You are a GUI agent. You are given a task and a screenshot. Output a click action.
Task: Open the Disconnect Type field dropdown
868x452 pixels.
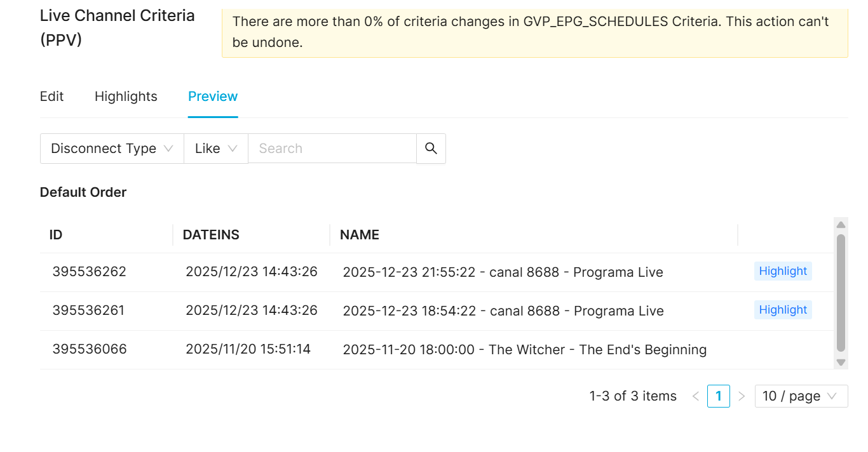[112, 149]
